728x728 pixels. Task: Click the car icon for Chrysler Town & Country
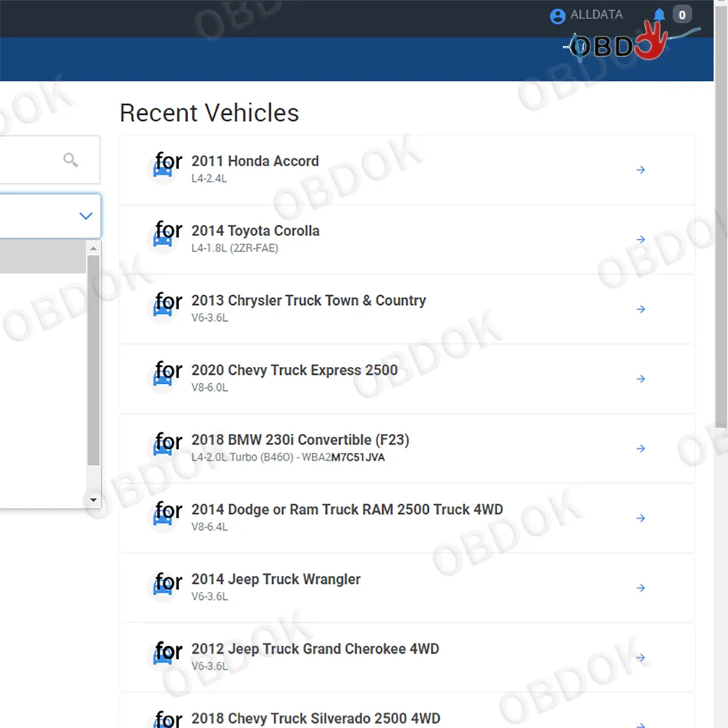tap(163, 309)
